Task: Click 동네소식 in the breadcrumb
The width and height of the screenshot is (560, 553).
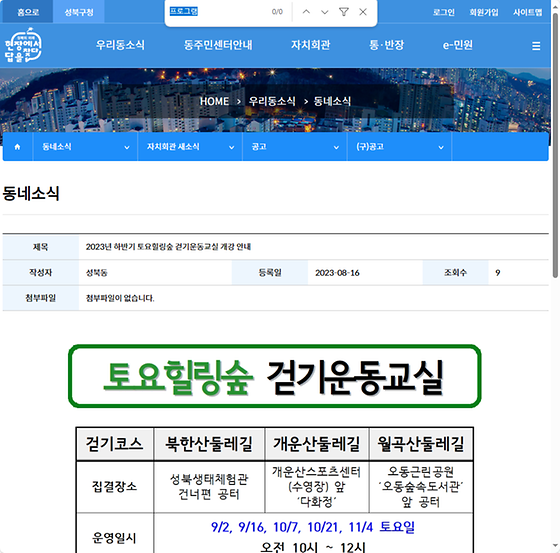Action: coord(332,101)
